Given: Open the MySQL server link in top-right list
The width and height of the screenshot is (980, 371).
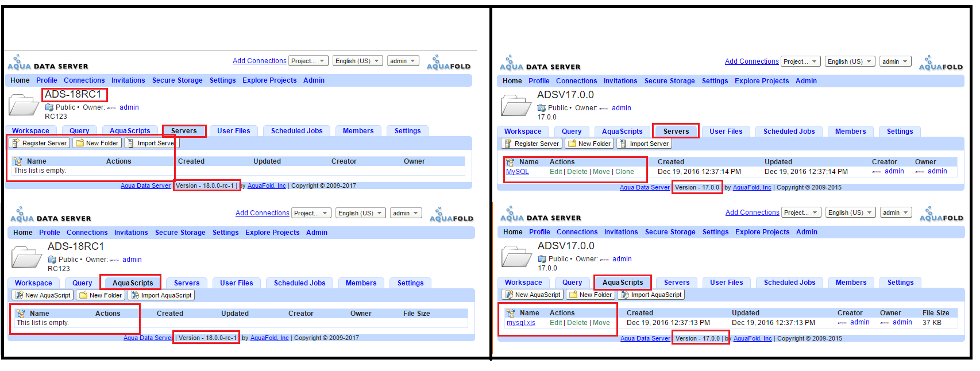Looking at the screenshot, I should (518, 172).
